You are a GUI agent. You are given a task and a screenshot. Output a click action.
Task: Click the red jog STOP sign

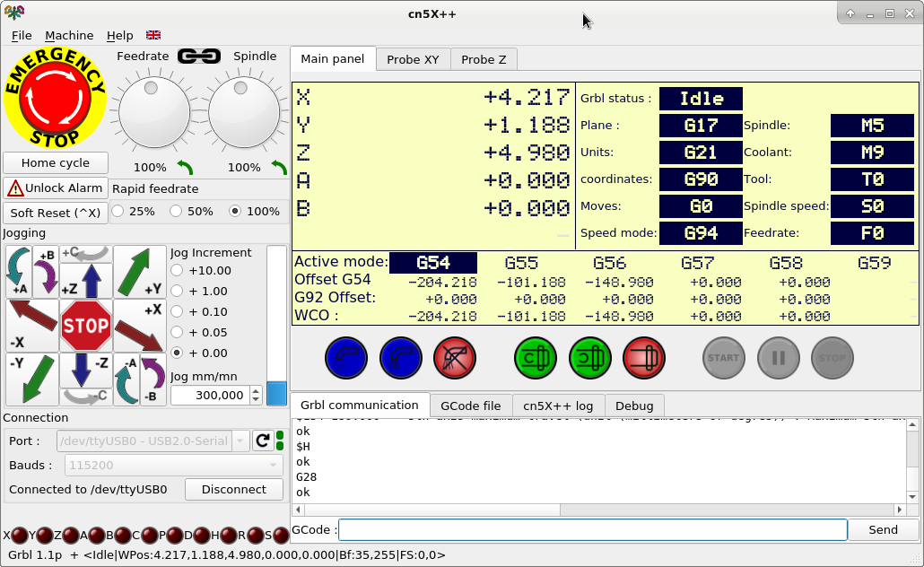point(86,326)
